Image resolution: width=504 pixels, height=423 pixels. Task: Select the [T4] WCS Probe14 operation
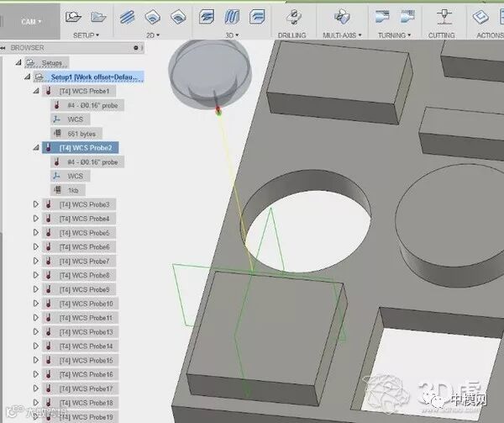(80, 346)
